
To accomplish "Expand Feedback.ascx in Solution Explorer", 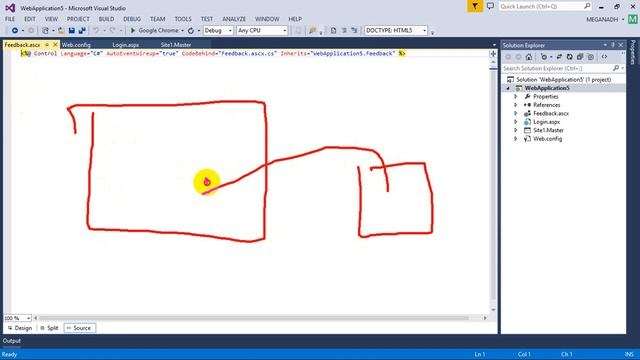I will click(516, 113).
